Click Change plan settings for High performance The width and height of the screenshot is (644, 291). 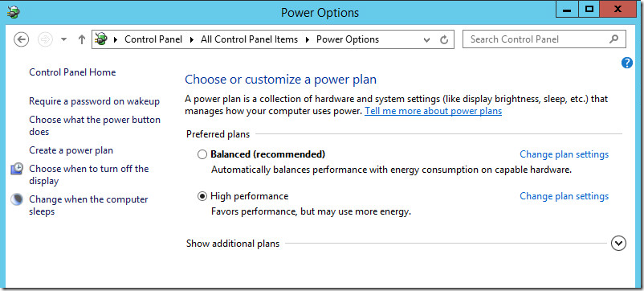coord(565,196)
